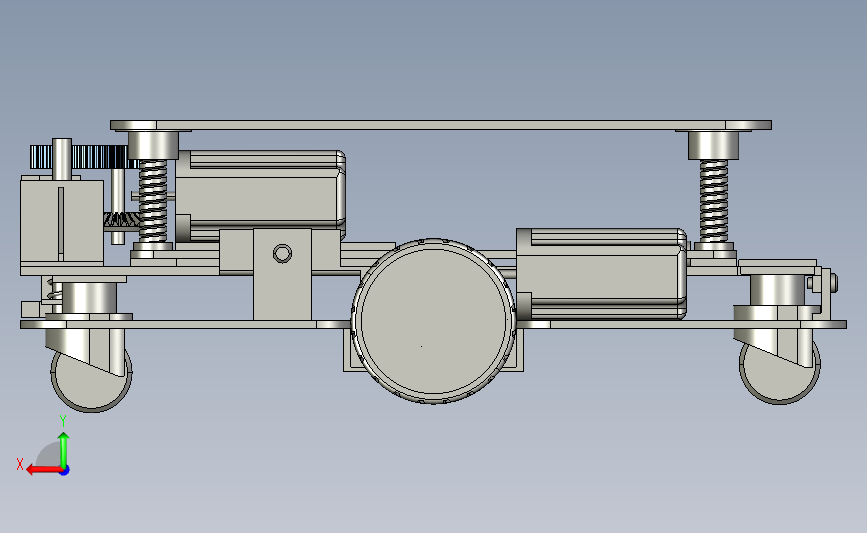
Task: Select the gearbox block at far left
Action: coord(62,221)
